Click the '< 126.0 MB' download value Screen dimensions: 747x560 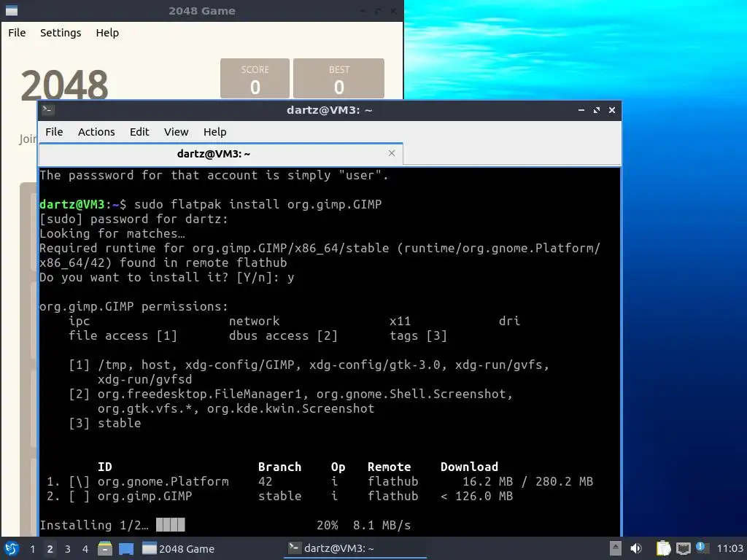click(x=477, y=496)
